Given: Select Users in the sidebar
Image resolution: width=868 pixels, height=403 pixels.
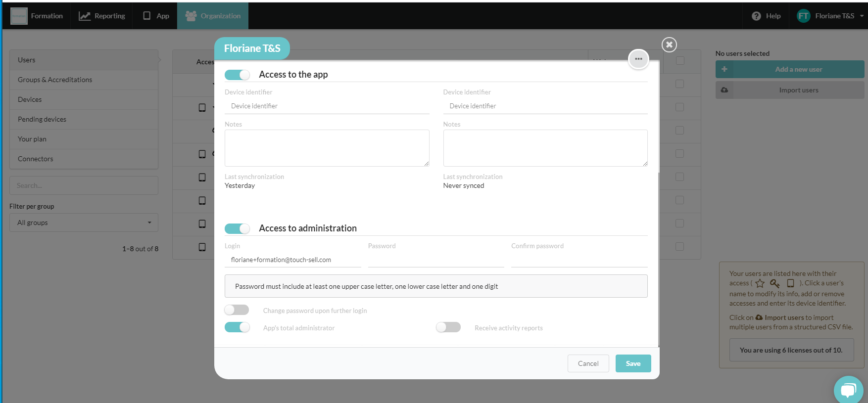Looking at the screenshot, I should pos(84,60).
